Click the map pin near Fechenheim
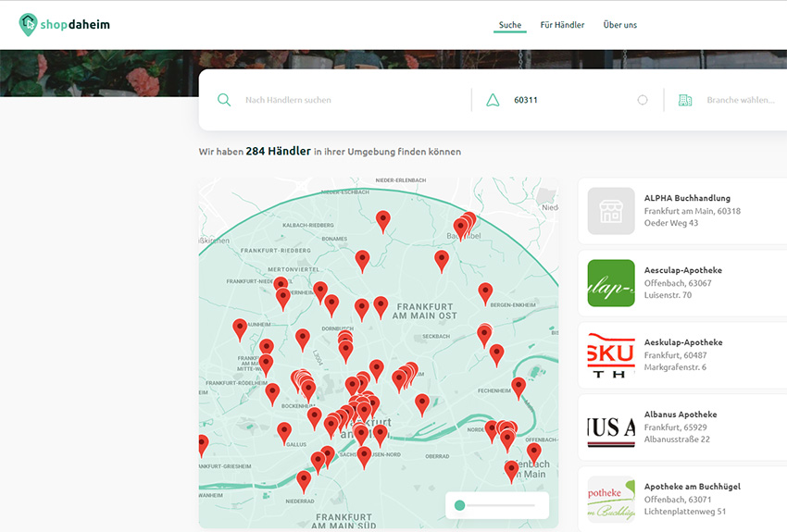The image size is (787, 532). [518, 386]
